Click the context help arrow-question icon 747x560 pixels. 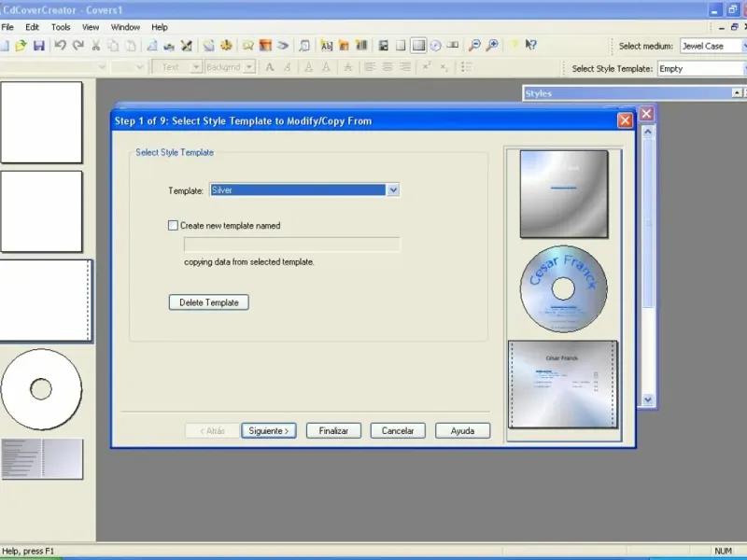[x=530, y=46]
